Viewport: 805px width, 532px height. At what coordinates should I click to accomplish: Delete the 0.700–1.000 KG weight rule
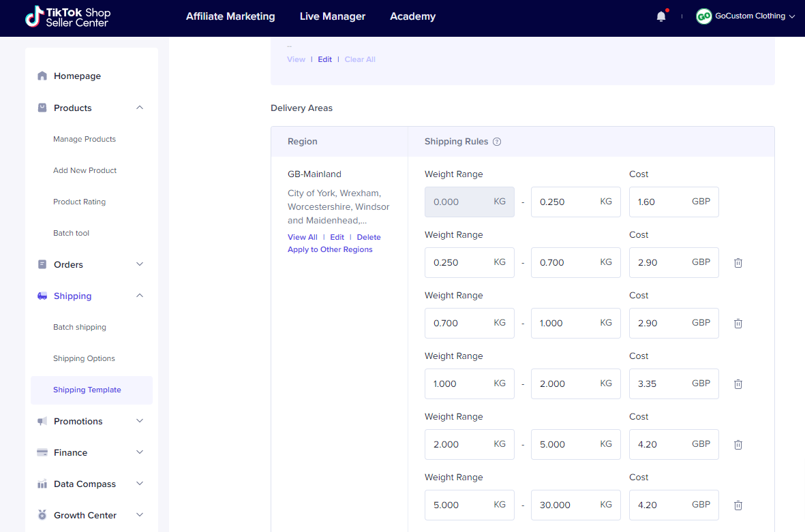[738, 323]
